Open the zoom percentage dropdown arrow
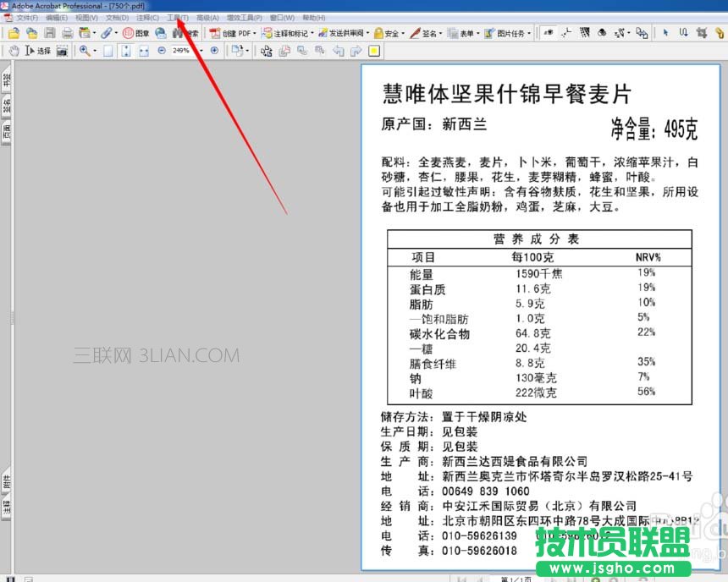The height and width of the screenshot is (582, 728). [201, 51]
